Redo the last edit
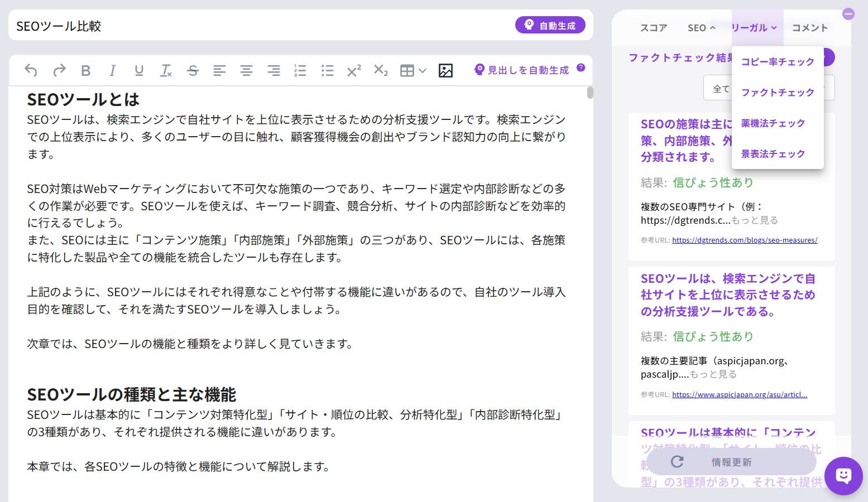The height and width of the screenshot is (502, 868). coord(59,70)
